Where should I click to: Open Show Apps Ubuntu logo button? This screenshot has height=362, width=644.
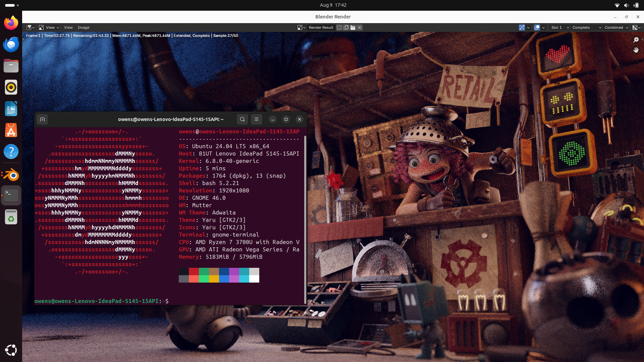pyautogui.click(x=11, y=350)
